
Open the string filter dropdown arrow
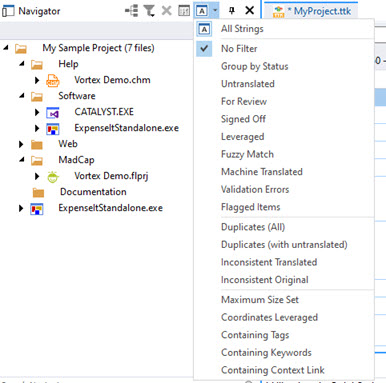tap(215, 11)
